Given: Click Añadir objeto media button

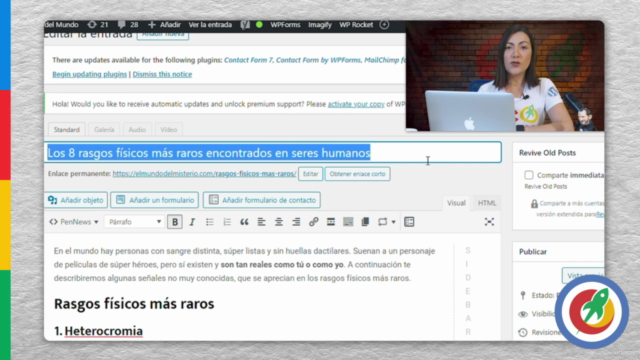Looking at the screenshot, I should pos(76,200).
